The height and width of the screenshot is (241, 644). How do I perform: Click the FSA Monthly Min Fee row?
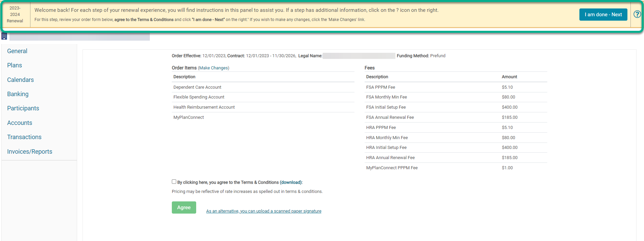(456, 97)
